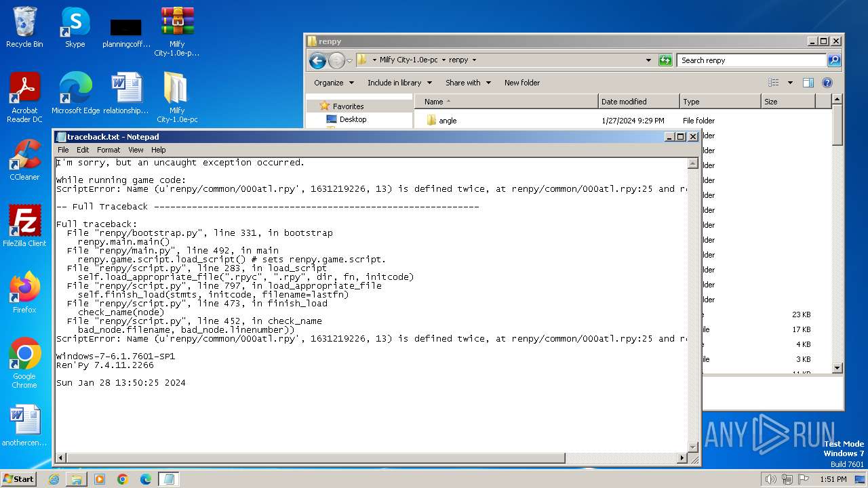868x488 pixels.
Task: Launch Firefox from the desktop
Action: 24,293
